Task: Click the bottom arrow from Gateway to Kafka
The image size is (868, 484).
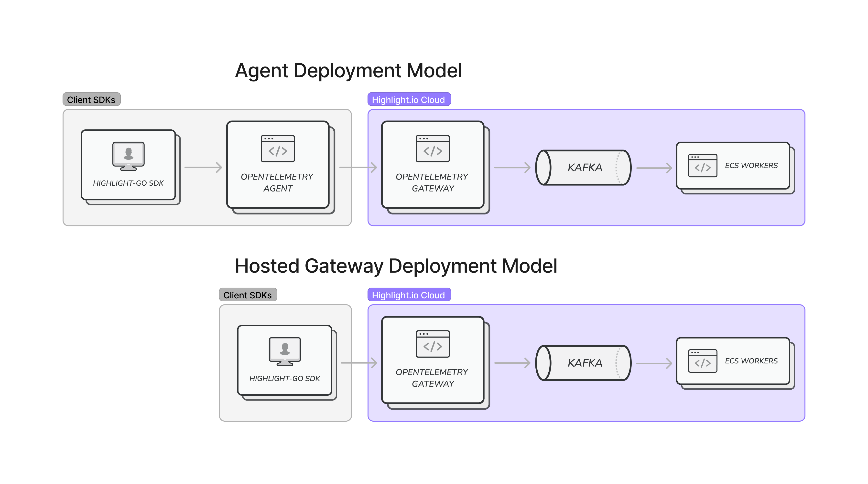Action: click(512, 363)
